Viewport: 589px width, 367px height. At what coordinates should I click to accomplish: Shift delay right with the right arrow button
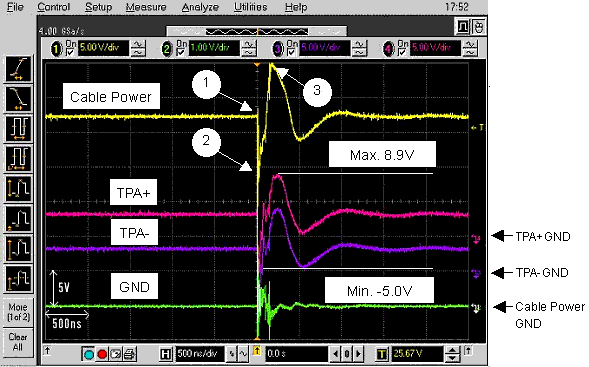tap(359, 354)
